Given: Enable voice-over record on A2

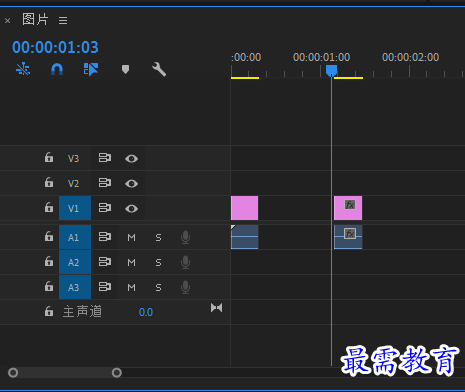Looking at the screenshot, I should pyautogui.click(x=185, y=262).
